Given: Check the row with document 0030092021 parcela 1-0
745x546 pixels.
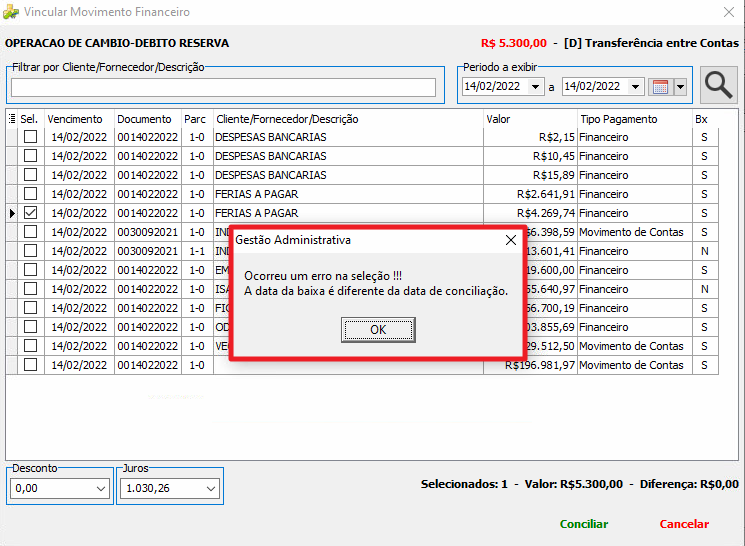Looking at the screenshot, I should click(x=30, y=232).
